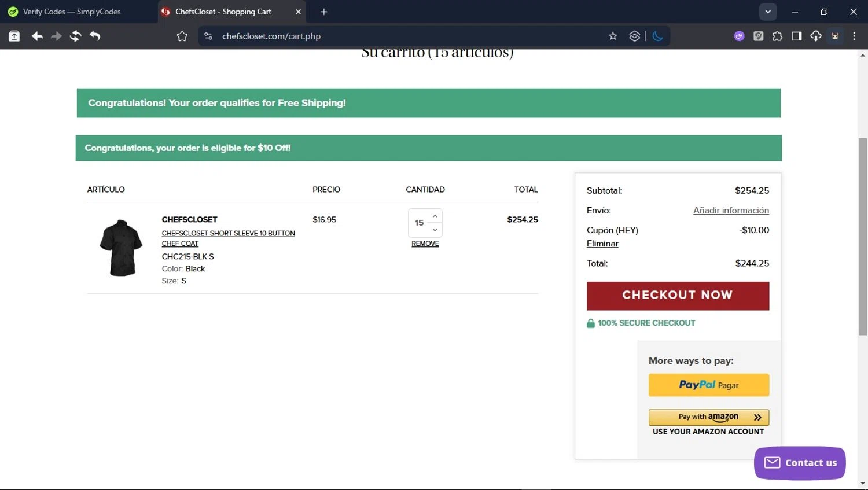Open a new tab with plus button

click(x=323, y=12)
